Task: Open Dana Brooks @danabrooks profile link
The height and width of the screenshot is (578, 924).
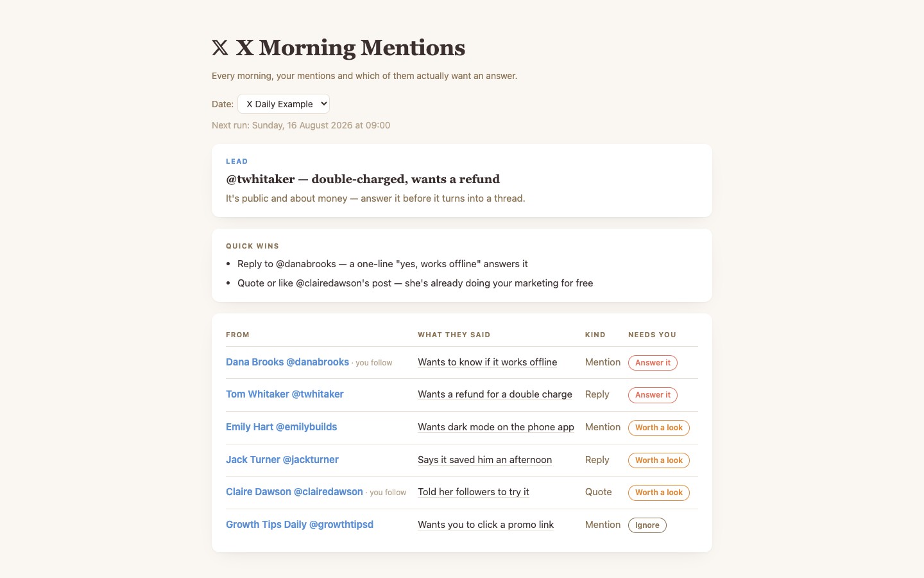Action: tap(287, 362)
